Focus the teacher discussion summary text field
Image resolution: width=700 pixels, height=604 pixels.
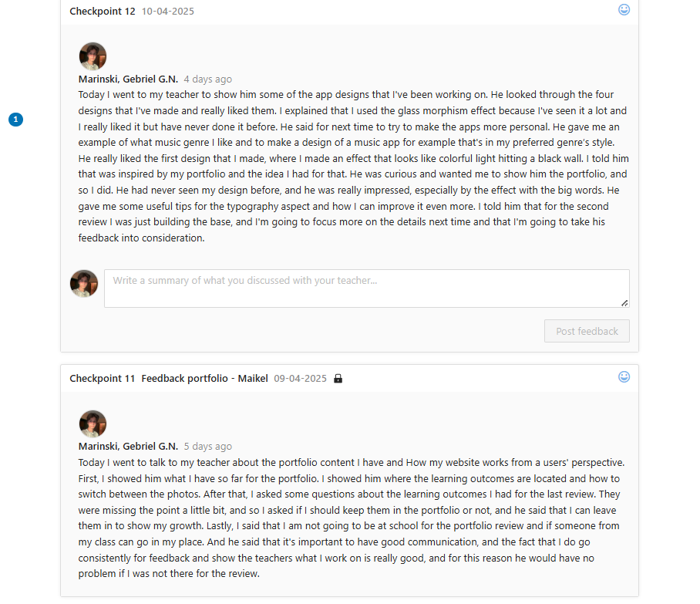(x=366, y=288)
